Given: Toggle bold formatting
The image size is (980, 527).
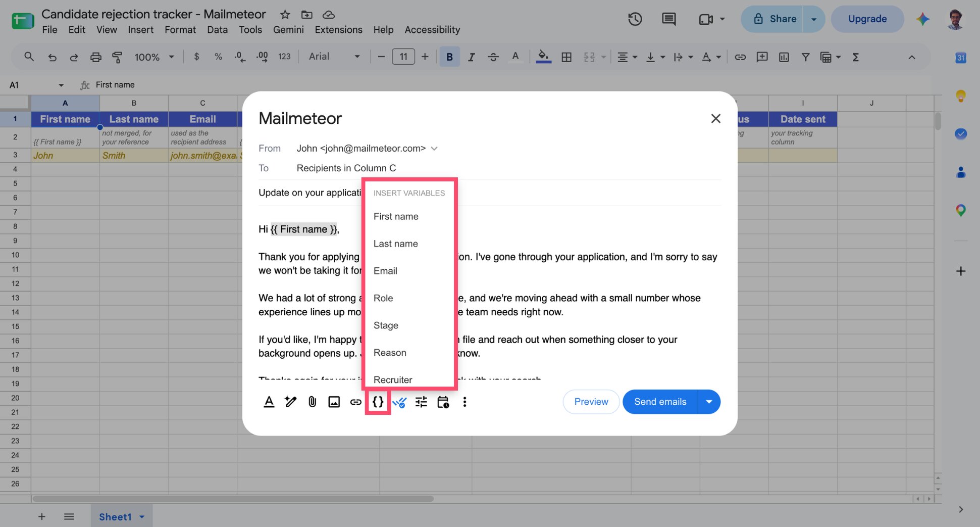Looking at the screenshot, I should (449, 57).
